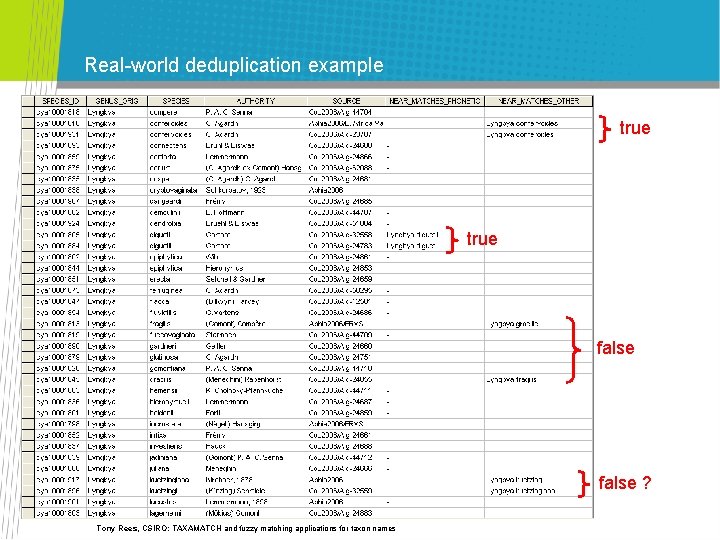Click the authority cell 'Hieronymus'
The image size is (720, 540).
256,268
